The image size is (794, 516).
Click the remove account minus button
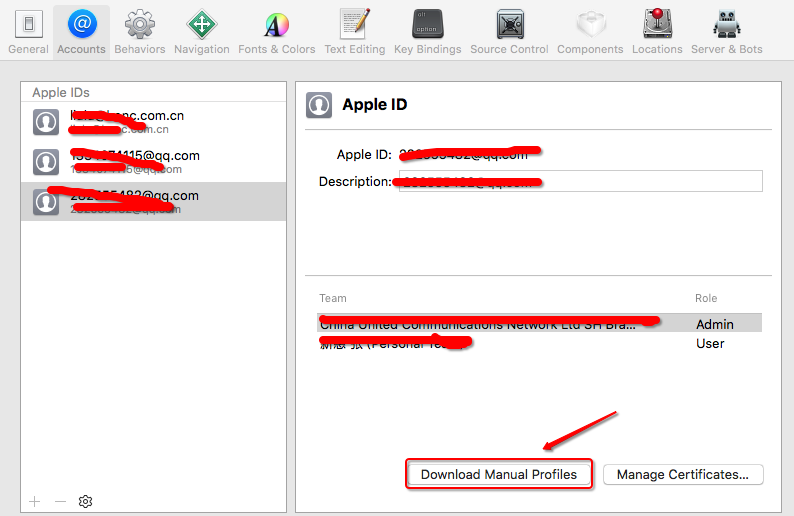(x=60, y=501)
